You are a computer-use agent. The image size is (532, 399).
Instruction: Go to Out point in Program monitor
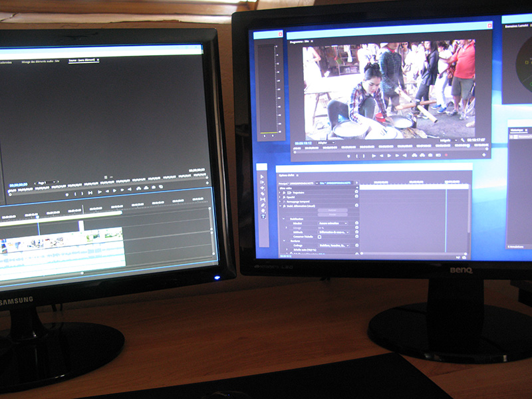(405, 156)
